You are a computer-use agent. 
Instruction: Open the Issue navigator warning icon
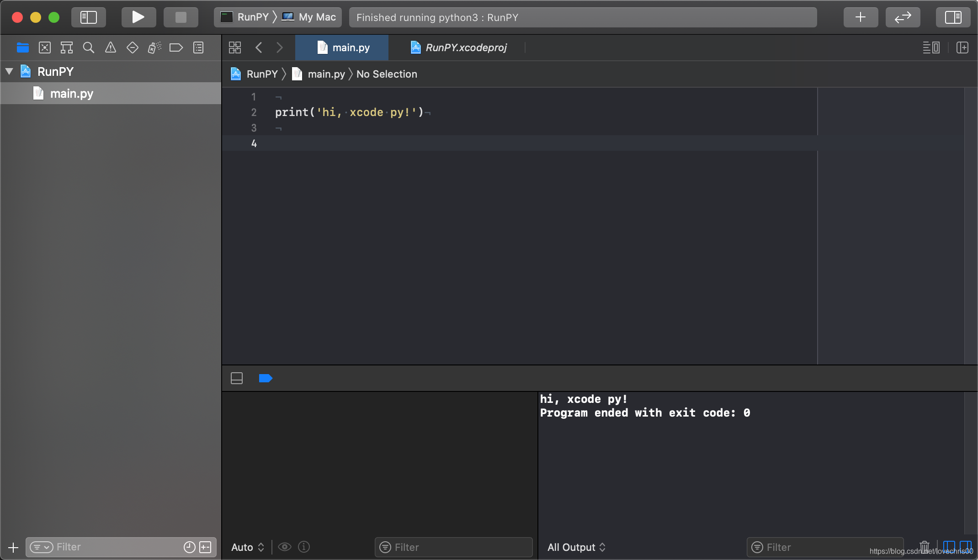pos(111,48)
